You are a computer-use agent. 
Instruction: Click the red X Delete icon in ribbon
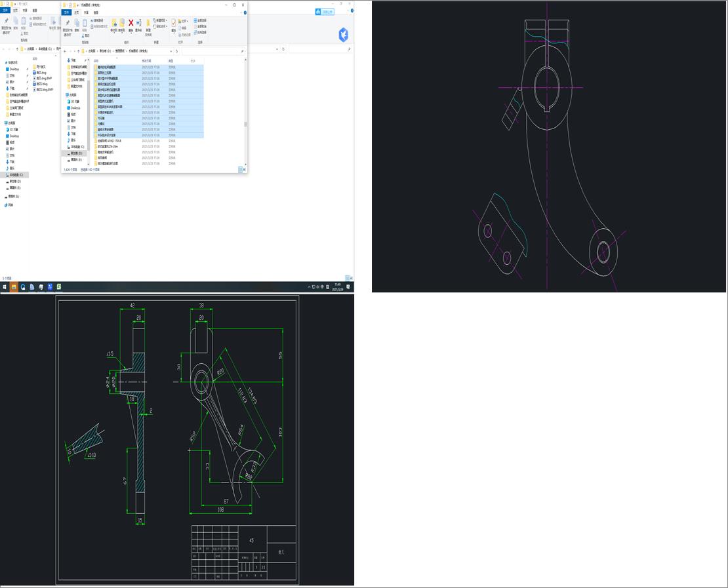coord(131,24)
